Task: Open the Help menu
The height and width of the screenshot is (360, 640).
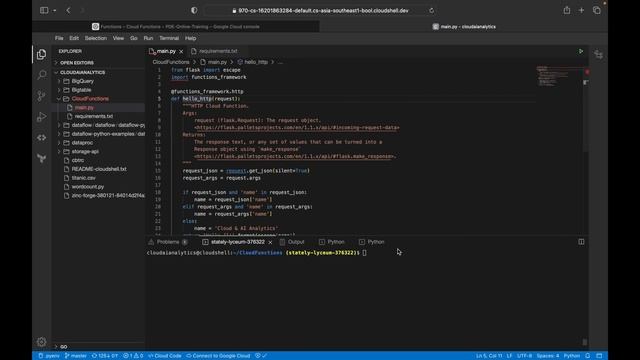Action: coord(191,38)
